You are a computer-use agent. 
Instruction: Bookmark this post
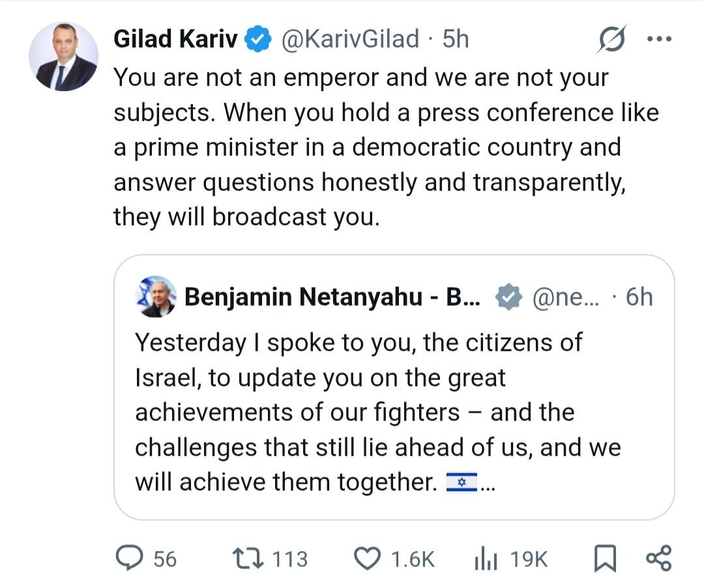pos(605,559)
